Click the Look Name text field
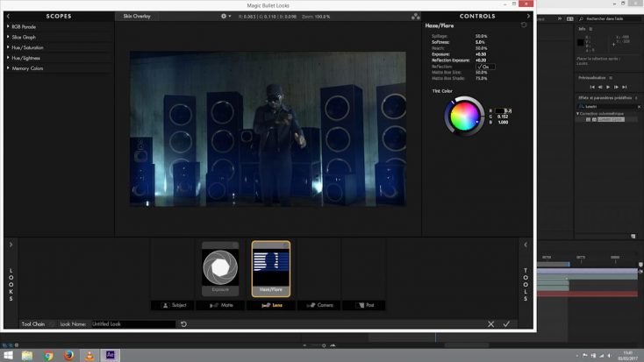Image resolution: width=644 pixels, height=362 pixels. pos(133,323)
